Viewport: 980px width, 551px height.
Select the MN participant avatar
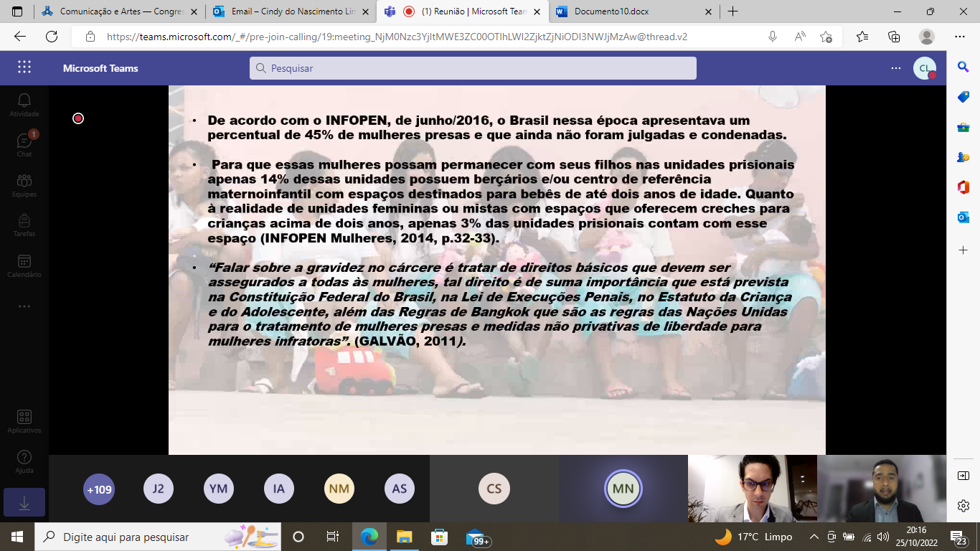point(623,489)
